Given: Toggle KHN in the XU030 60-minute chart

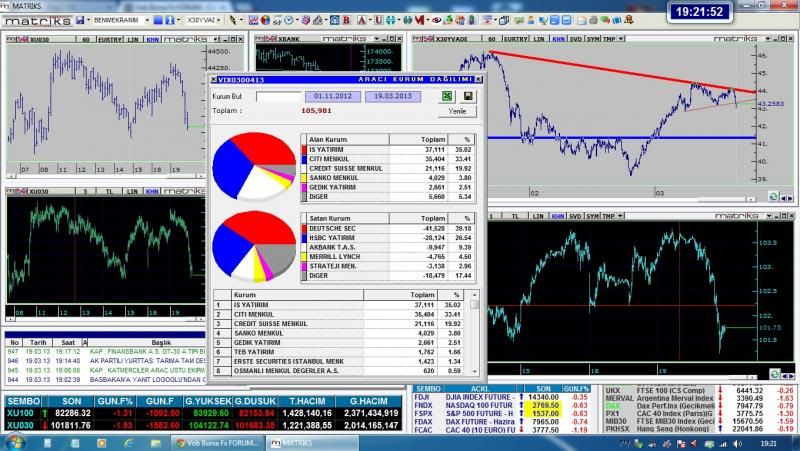Looking at the screenshot, I should click(152, 39).
